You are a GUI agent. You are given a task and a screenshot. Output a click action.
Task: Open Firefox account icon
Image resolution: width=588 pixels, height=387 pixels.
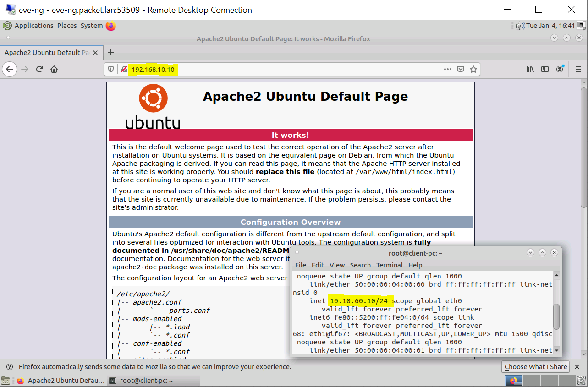560,69
